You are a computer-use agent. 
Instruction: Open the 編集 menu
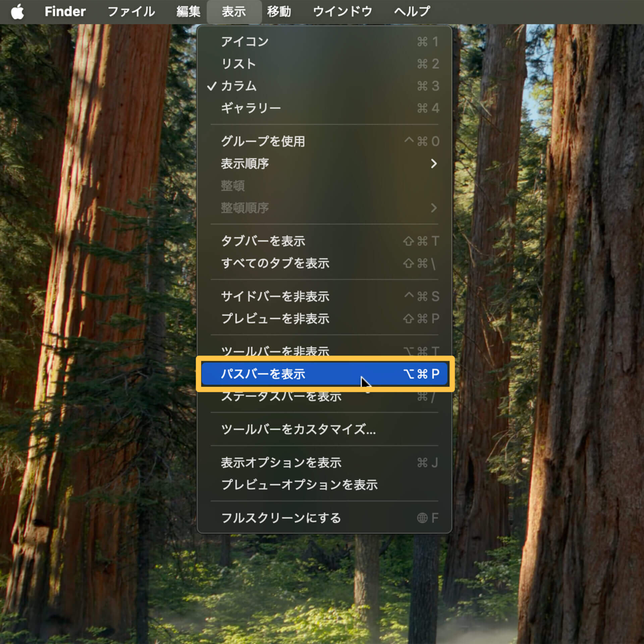pyautogui.click(x=189, y=12)
